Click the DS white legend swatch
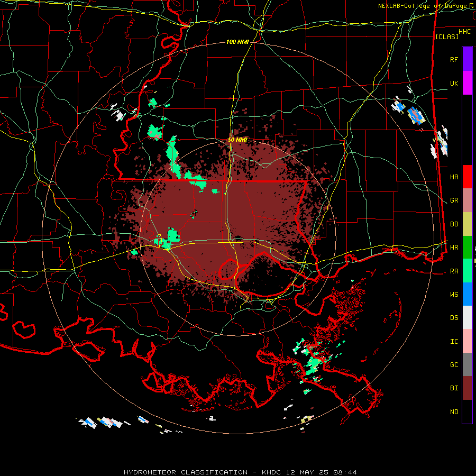 pos(467,317)
